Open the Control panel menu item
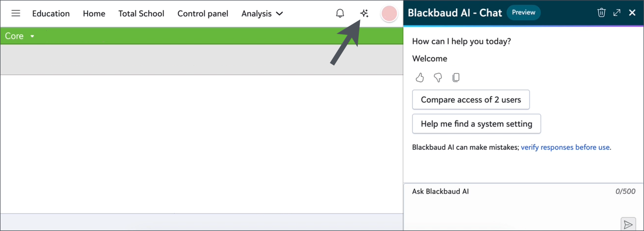The width and height of the screenshot is (644, 231). (203, 13)
